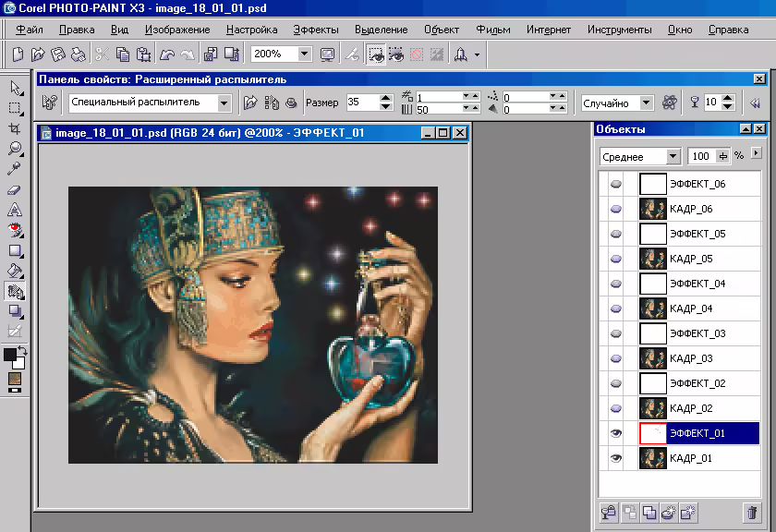This screenshot has width=776, height=532.
Task: Click the foreground black color swatch
Action: 10,355
